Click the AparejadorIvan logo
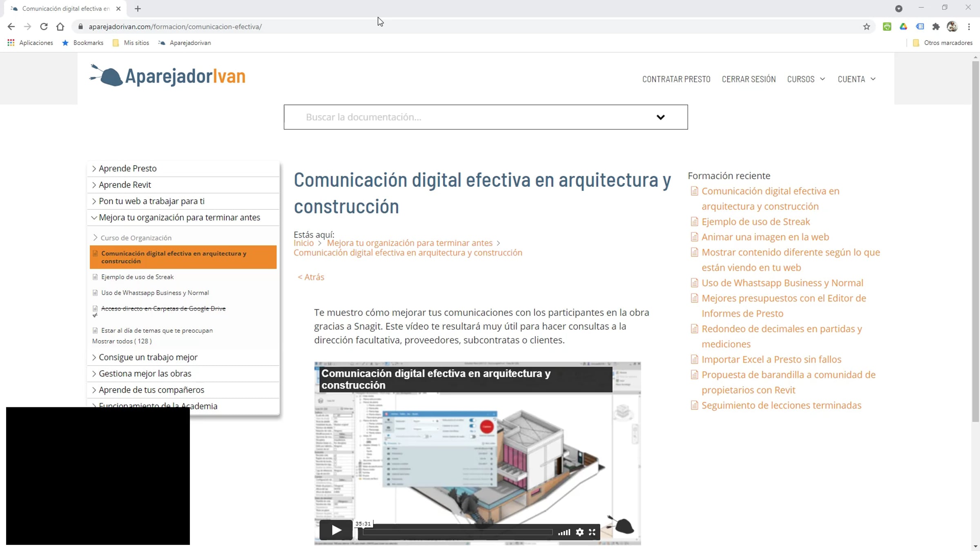Screen dimensions: 980x551 [x=167, y=76]
